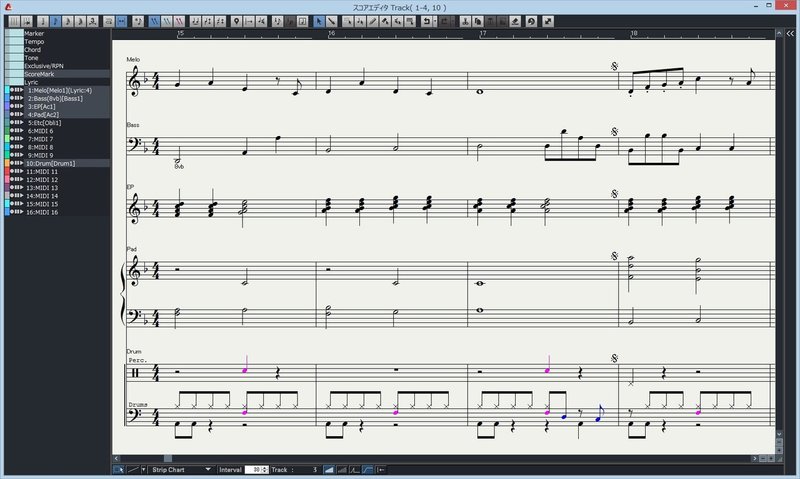Toggle the highlighted blue slashes icon
Image resolution: width=800 pixels, height=479 pixels.
pos(155,21)
